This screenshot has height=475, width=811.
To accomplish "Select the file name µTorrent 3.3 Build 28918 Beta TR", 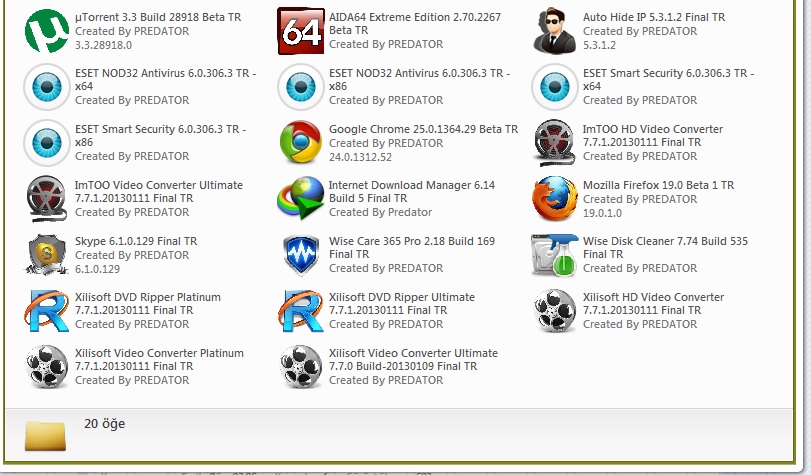I will 158,17.
